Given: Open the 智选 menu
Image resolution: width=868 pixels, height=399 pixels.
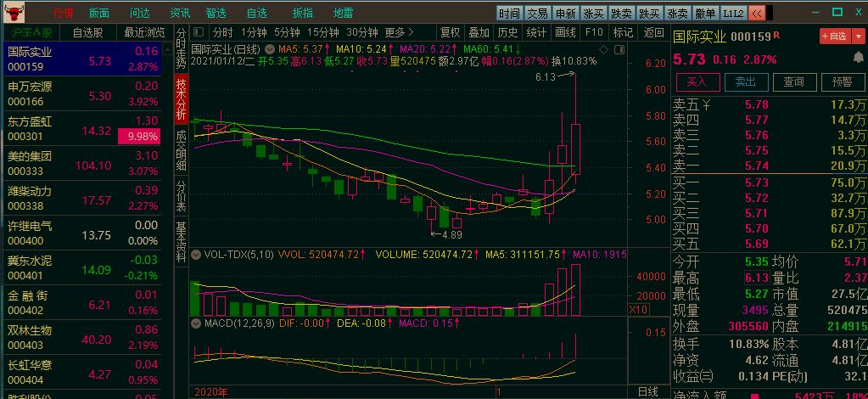Looking at the screenshot, I should tap(216, 13).
